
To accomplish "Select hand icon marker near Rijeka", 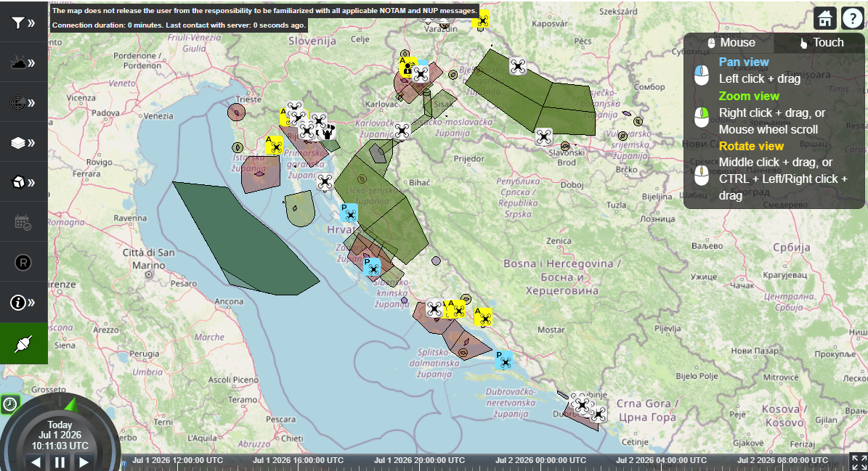I will pyautogui.click(x=328, y=131).
